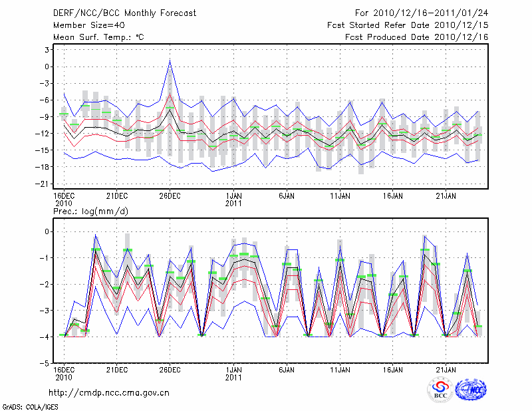The image size is (532, 411).
Task: Select the DERF/NCC/BCC Monthly Forecast title
Action: [124, 13]
